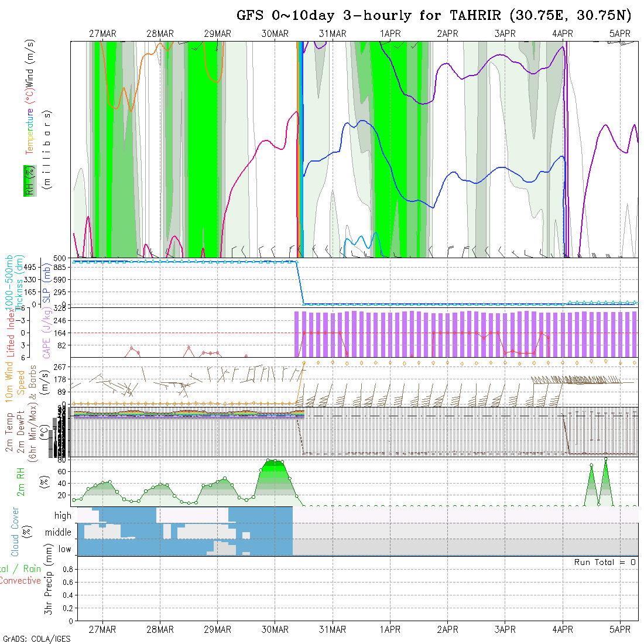The height and width of the screenshot is (644, 644).
Task: Click the red Lifted Index axis label
Action: tap(11, 332)
